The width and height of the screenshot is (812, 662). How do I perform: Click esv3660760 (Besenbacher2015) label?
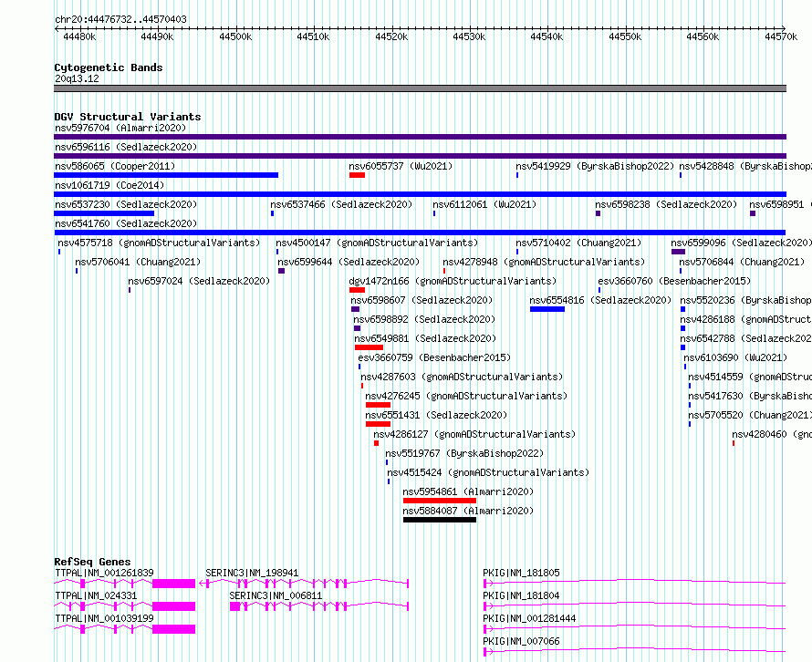(x=674, y=281)
